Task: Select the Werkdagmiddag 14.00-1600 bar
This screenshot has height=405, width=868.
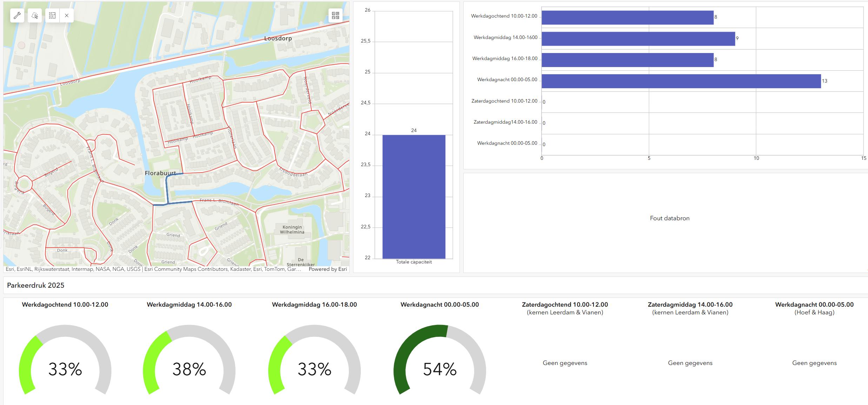Action: click(x=638, y=39)
